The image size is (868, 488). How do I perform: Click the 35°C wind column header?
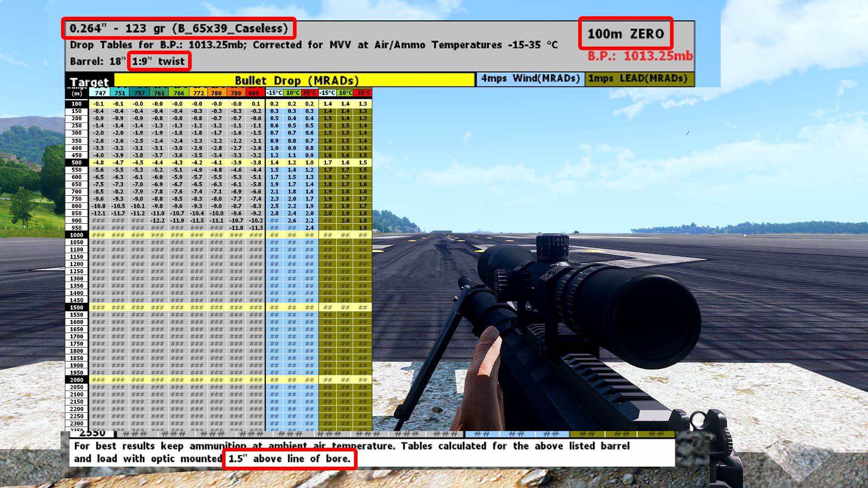[x=309, y=93]
